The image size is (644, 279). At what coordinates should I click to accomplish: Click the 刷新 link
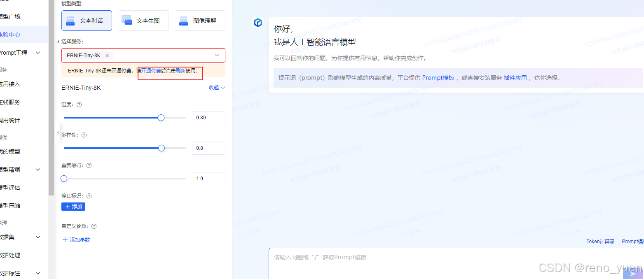click(181, 71)
